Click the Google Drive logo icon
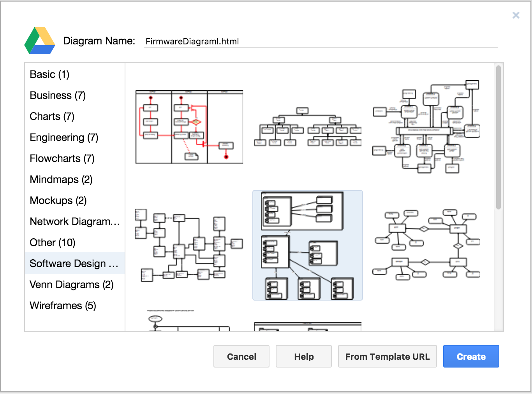The height and width of the screenshot is (394, 532). click(40, 41)
